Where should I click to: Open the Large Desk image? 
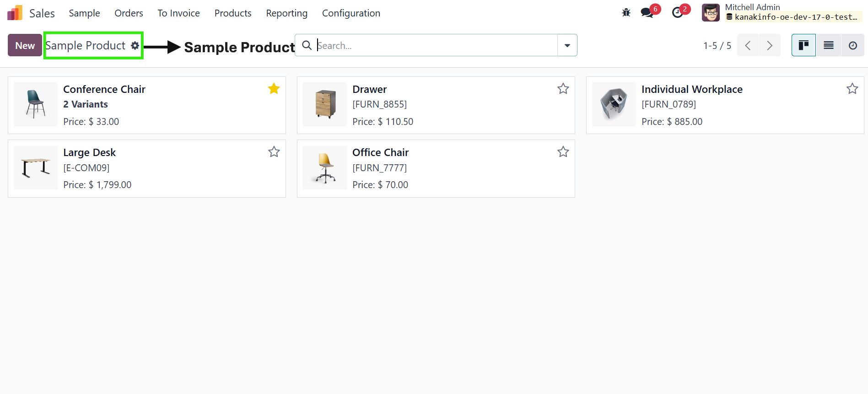coord(36,167)
